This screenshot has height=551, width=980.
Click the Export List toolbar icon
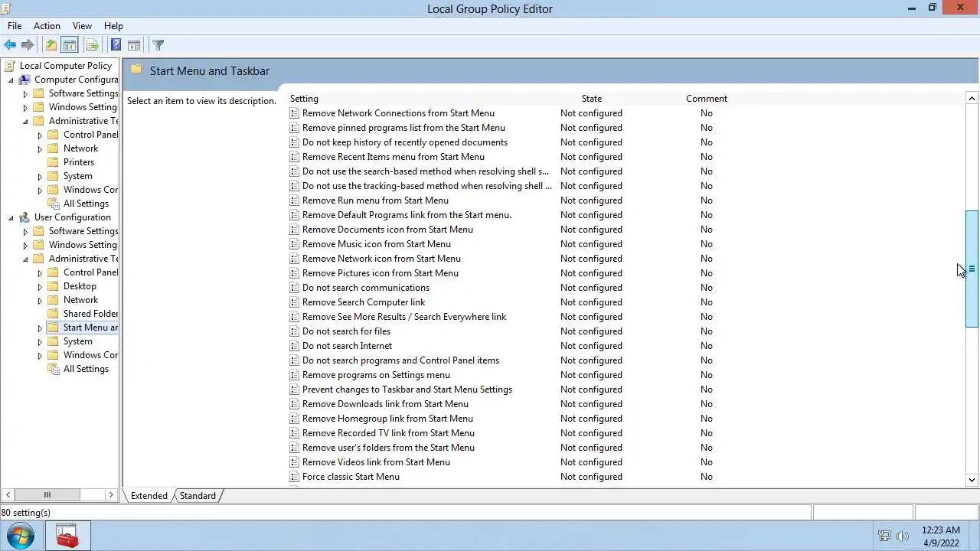pos(92,45)
